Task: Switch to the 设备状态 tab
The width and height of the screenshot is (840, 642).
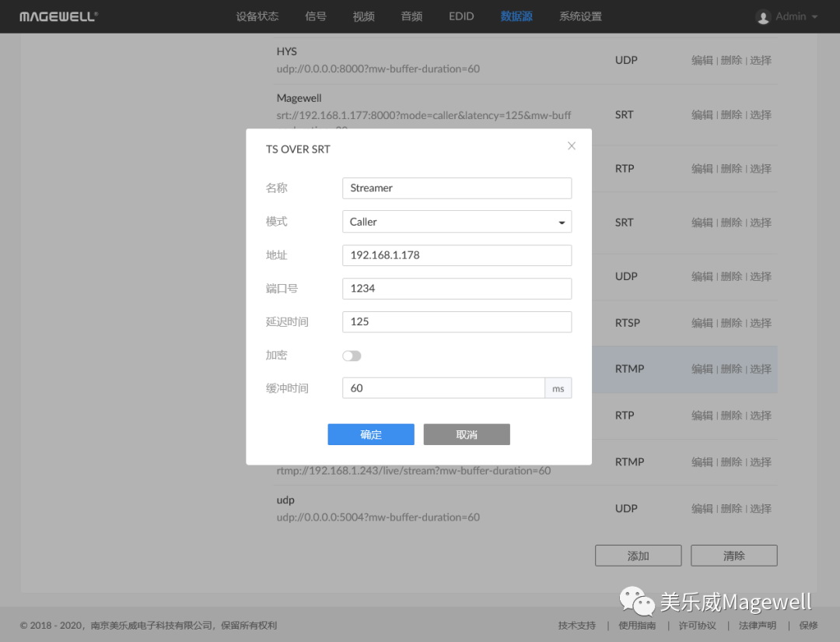Action: 257,16
